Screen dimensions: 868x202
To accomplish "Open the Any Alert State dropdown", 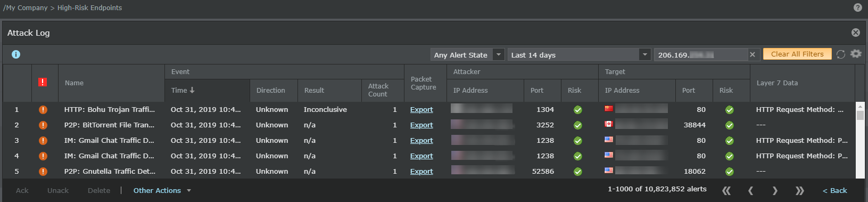I will (x=467, y=55).
